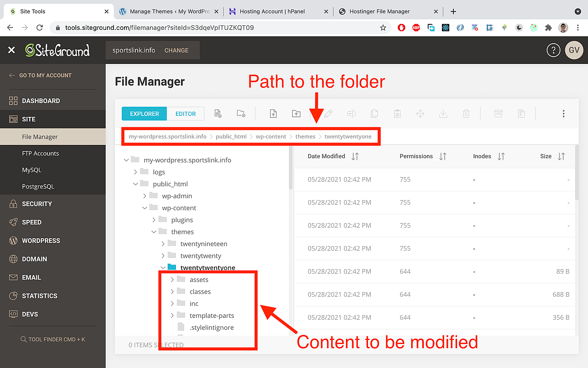Expand the assets folder

pyautogui.click(x=172, y=279)
